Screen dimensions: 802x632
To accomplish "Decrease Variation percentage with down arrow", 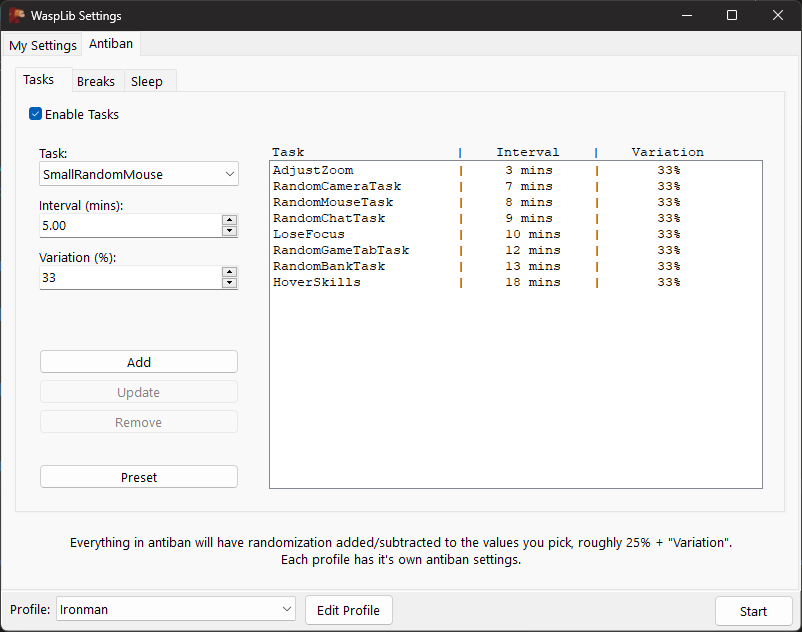I will point(229,283).
